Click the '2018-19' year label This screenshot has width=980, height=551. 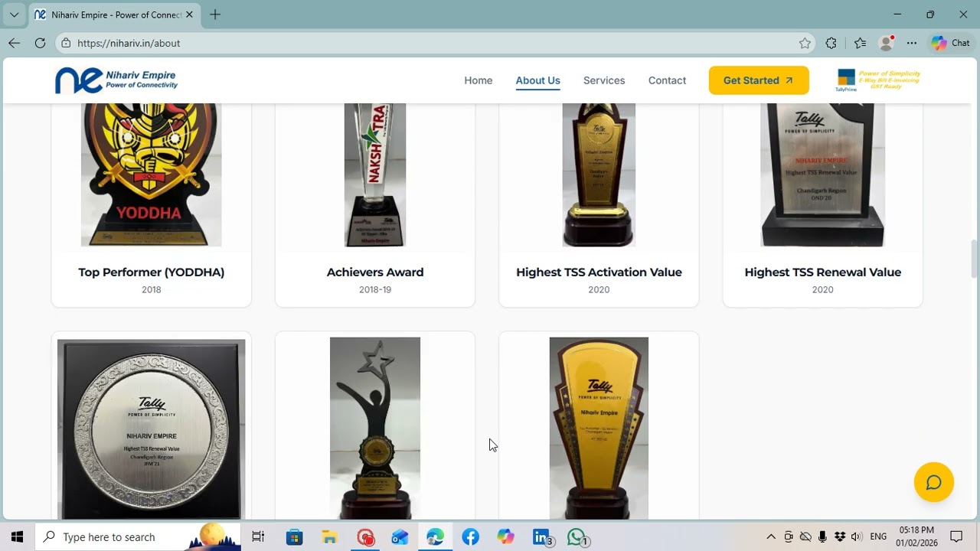point(375,289)
